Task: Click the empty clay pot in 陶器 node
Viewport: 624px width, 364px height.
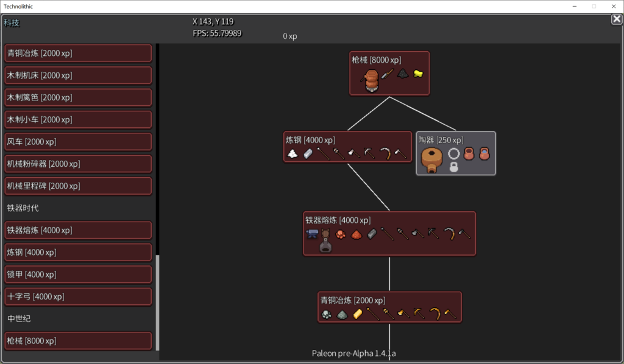Action: (469, 153)
